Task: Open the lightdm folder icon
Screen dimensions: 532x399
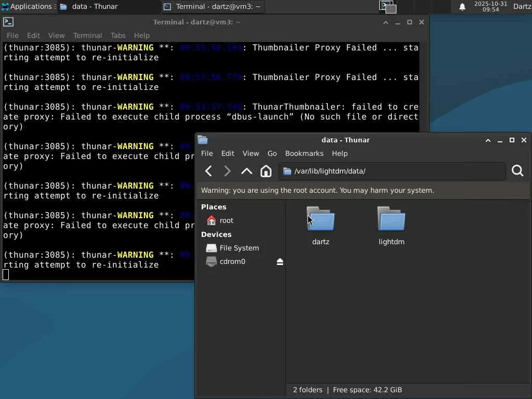Action: (x=391, y=219)
